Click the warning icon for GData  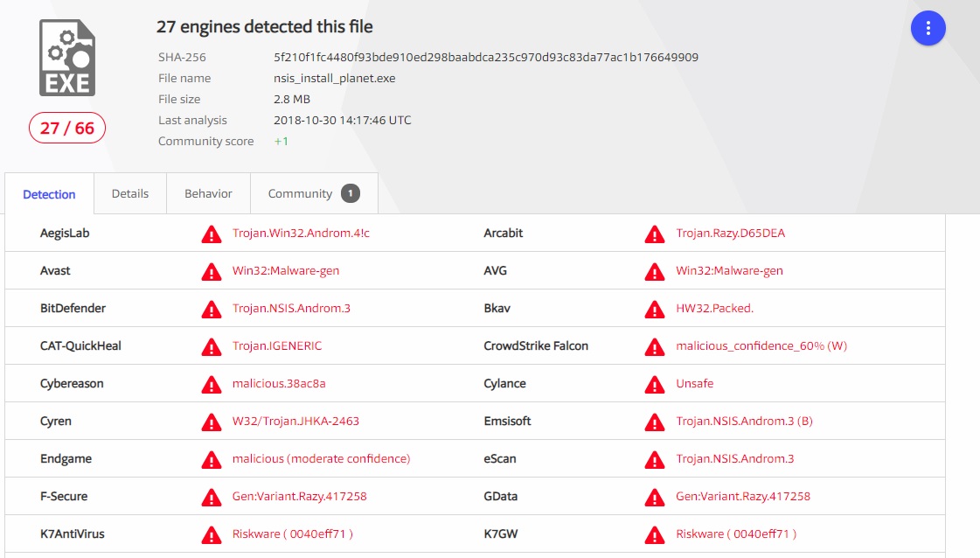(x=655, y=498)
